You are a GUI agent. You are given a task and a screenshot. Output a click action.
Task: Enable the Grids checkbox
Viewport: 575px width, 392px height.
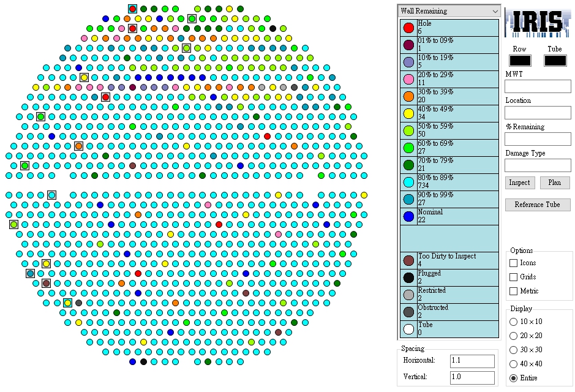click(x=513, y=277)
